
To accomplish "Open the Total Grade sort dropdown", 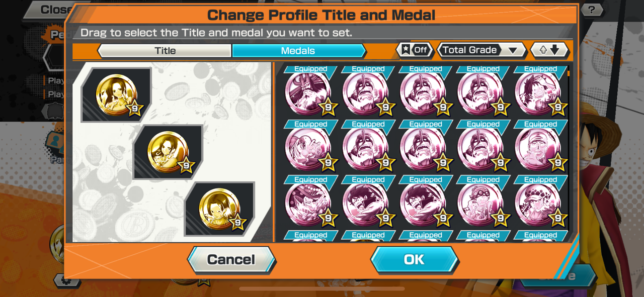I will tap(481, 50).
